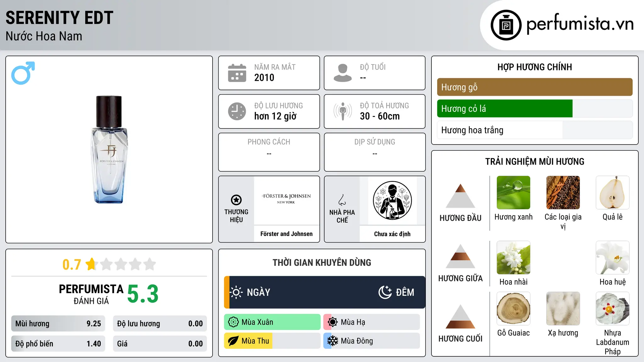This screenshot has height=362, width=644.
Task: Click the calendar icon beside Năm ra mắt
Action: [x=237, y=73]
